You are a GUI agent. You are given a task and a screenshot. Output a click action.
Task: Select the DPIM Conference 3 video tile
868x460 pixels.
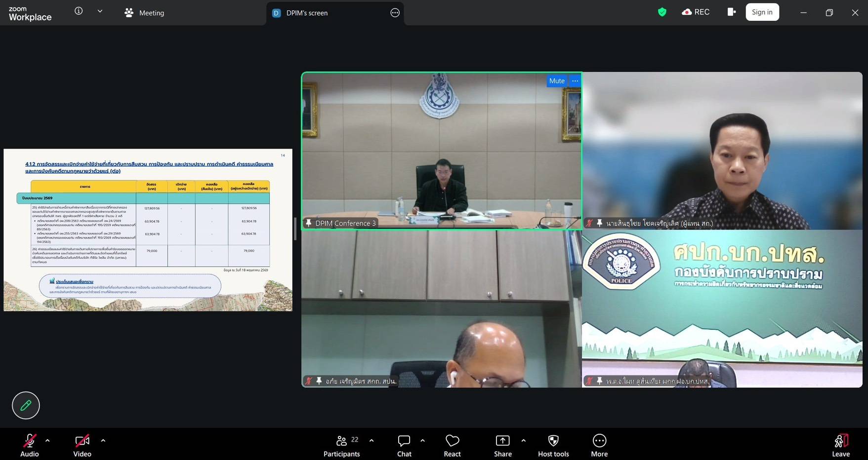[442, 151]
